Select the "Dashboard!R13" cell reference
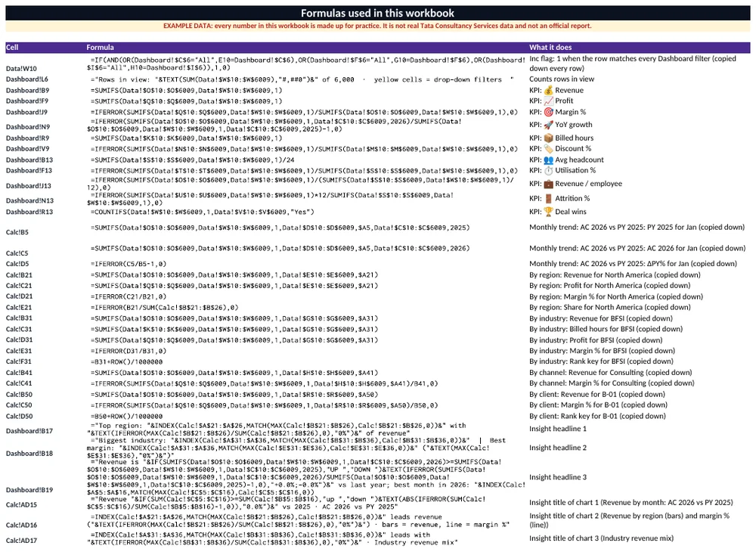Image resolution: width=756 pixels, height=552 pixels. coord(29,212)
